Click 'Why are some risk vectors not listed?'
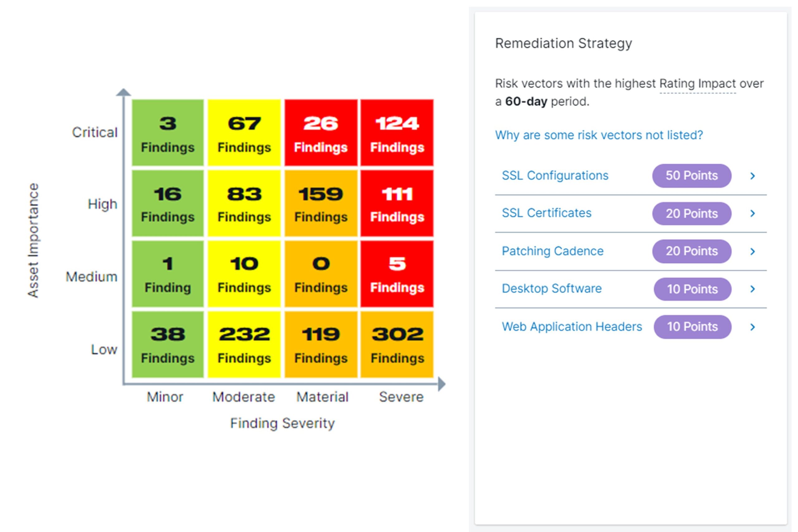The width and height of the screenshot is (798, 532). [x=598, y=135]
